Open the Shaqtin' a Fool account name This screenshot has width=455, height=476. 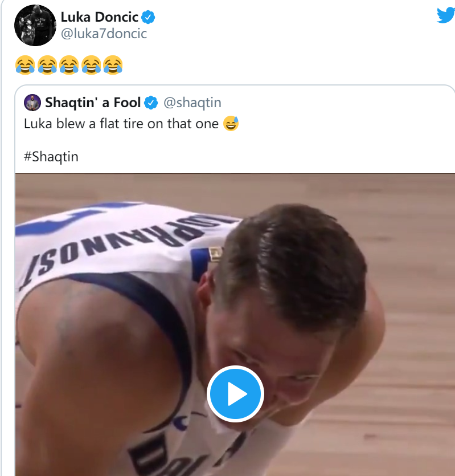(x=93, y=103)
